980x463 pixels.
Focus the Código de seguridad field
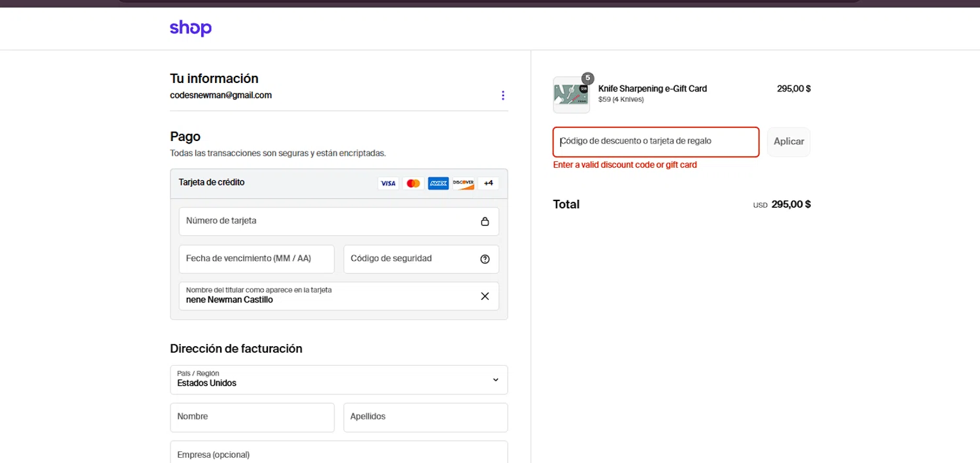click(421, 259)
